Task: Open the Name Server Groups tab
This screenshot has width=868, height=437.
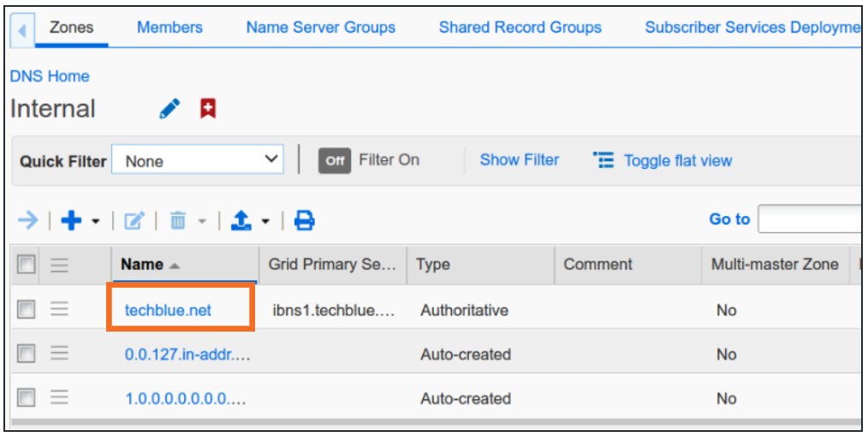Action: 320,27
